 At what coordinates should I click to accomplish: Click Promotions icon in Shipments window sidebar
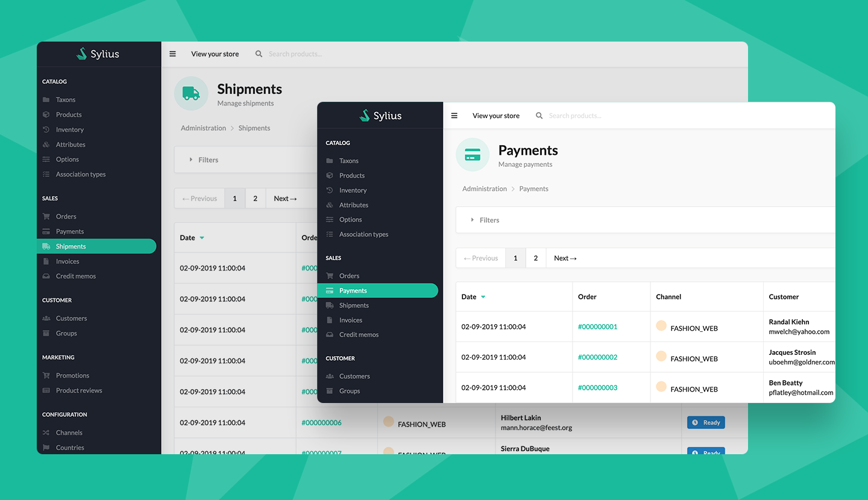pyautogui.click(x=46, y=375)
